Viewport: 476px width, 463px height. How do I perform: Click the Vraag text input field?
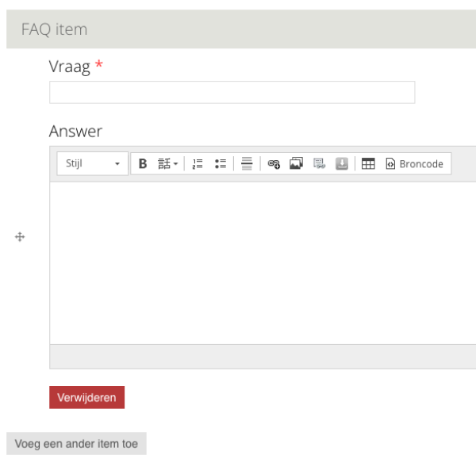point(232,93)
